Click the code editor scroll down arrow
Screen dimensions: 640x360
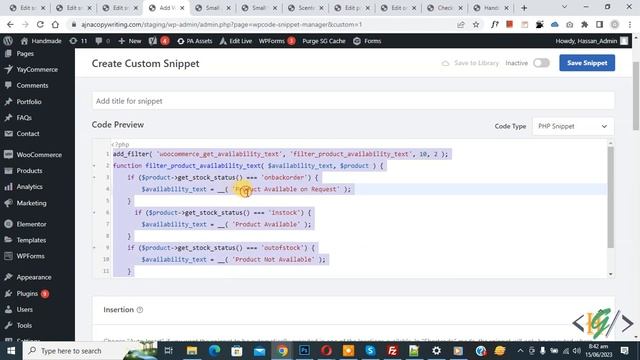611,274
